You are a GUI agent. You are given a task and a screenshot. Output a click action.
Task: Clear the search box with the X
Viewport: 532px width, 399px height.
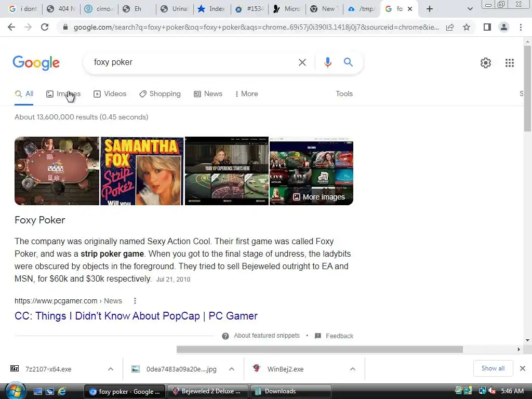click(x=302, y=62)
